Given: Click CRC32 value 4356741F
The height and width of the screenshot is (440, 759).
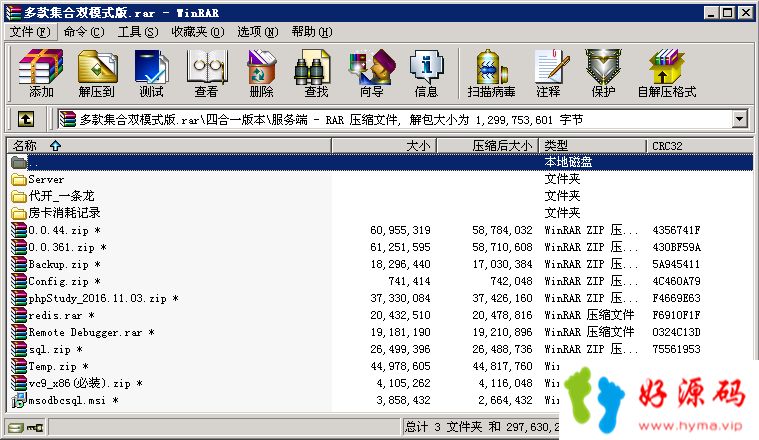Looking at the screenshot, I should pyautogui.click(x=676, y=230).
